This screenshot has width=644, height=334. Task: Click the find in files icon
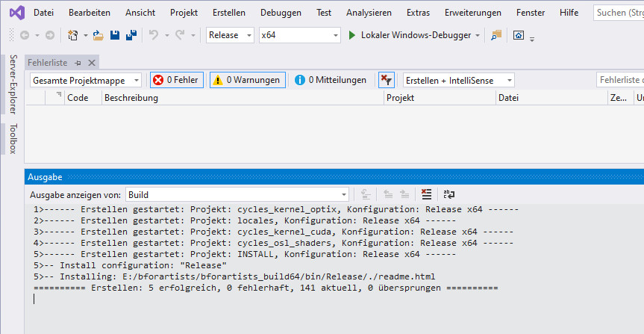pos(496,35)
